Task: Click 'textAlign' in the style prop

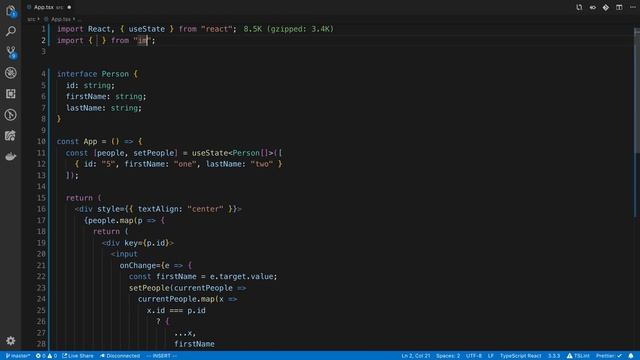Action: click(158, 209)
